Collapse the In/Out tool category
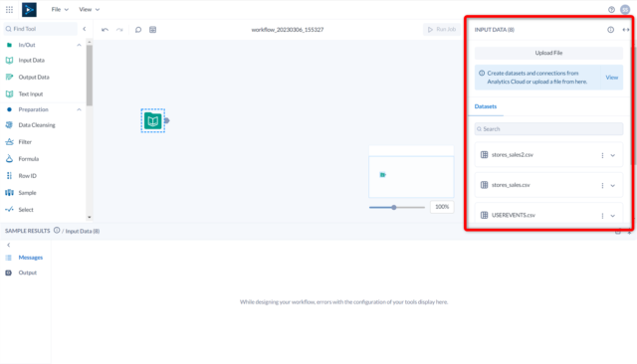Viewport: 637px width, 364px height. (79, 45)
